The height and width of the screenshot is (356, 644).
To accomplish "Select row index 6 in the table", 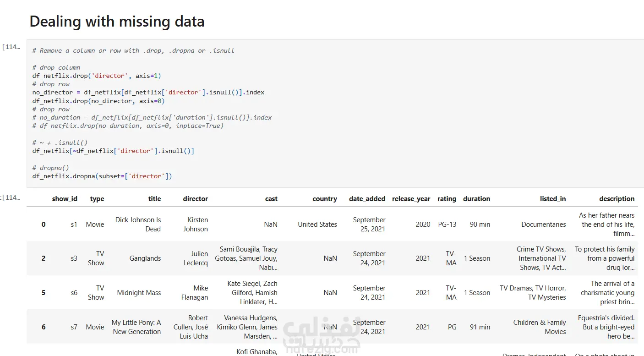I will 44,327.
